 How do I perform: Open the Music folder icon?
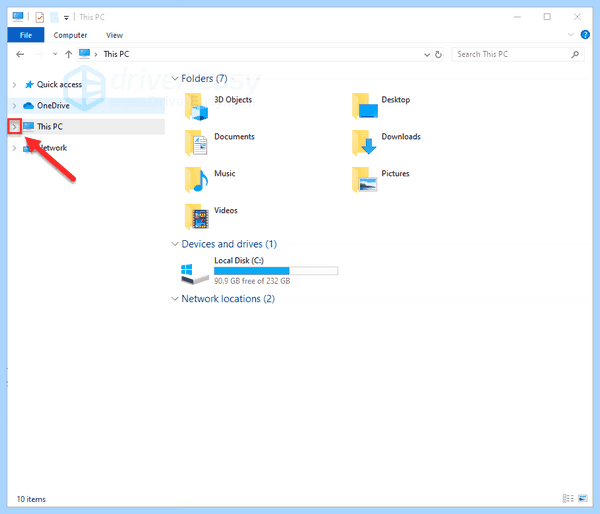[196, 179]
